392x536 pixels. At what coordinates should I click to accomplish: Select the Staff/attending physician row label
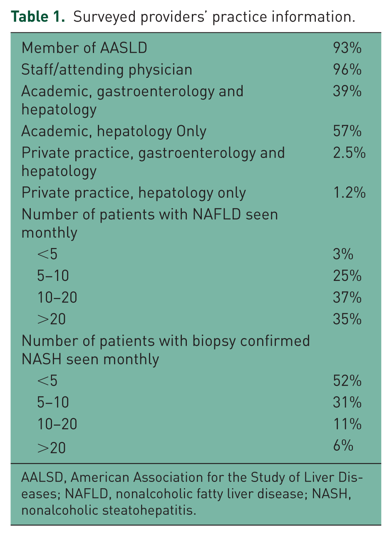click(107, 69)
